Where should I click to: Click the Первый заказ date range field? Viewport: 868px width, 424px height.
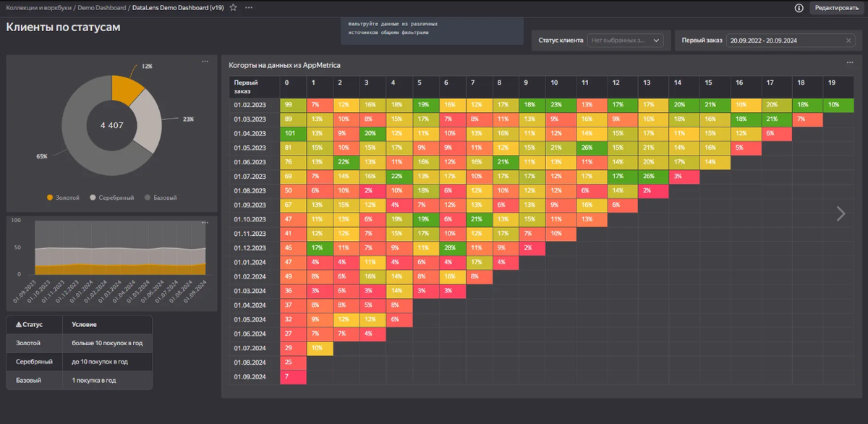click(784, 41)
